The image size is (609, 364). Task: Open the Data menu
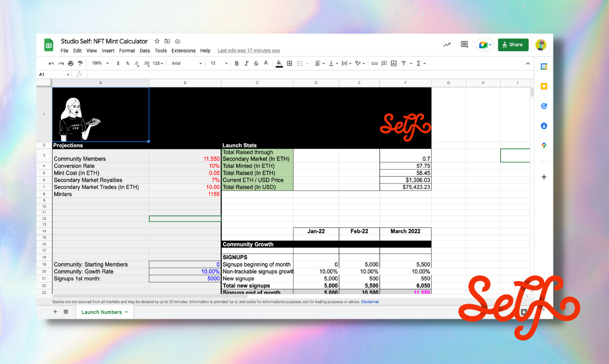tap(145, 51)
